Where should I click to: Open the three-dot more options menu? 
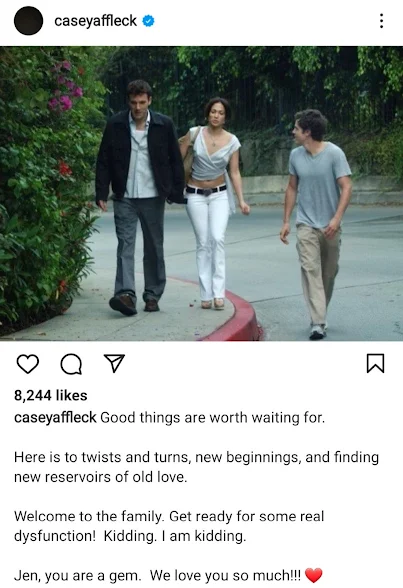(x=381, y=21)
